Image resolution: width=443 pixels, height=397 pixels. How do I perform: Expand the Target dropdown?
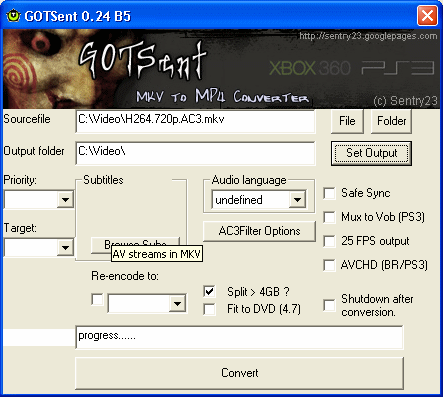click(65, 248)
